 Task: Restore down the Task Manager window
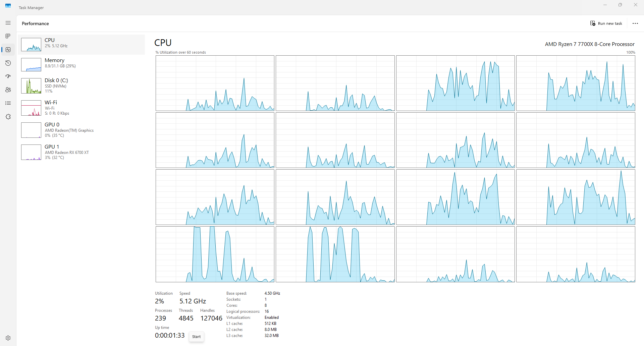coord(620,5)
